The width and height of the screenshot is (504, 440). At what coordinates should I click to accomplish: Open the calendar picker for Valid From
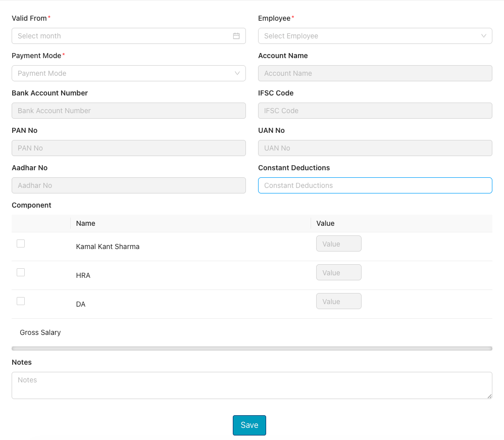point(236,36)
